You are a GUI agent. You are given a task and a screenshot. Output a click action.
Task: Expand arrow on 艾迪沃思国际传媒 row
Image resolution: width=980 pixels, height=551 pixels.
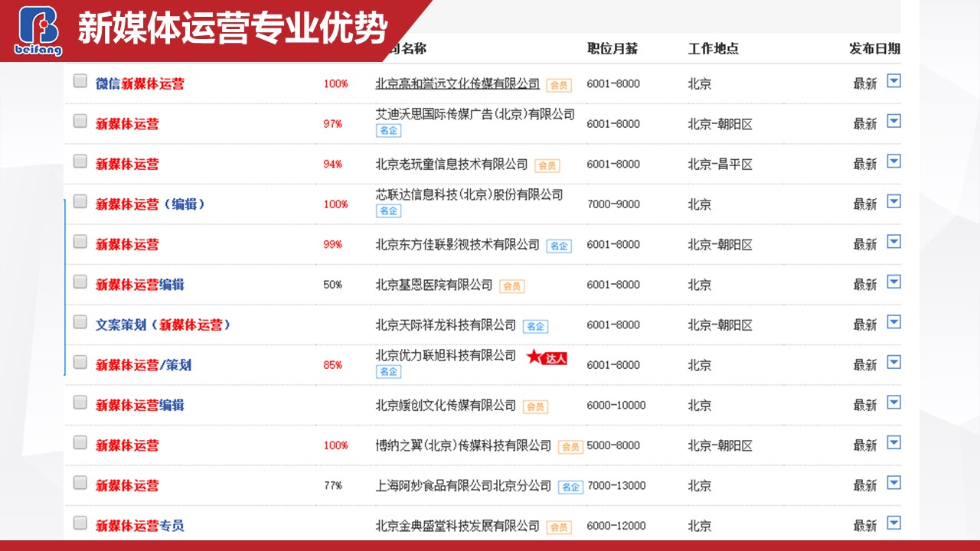893,121
